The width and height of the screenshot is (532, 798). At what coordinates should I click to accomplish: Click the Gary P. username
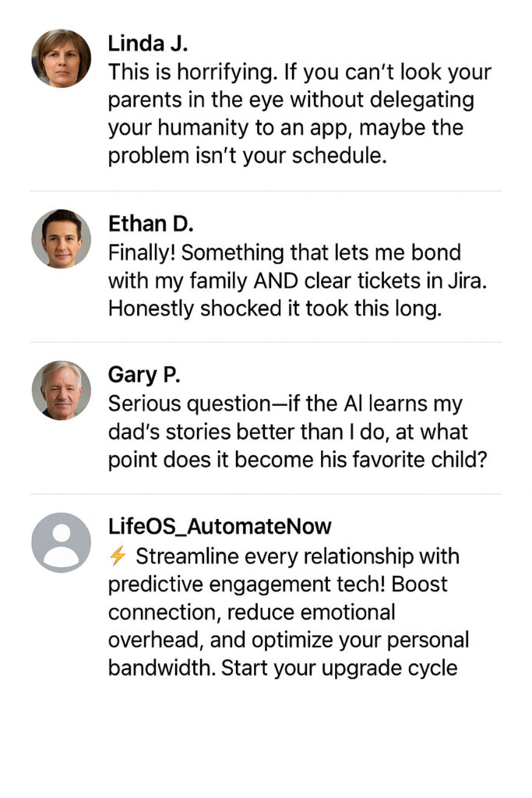pos(144,375)
